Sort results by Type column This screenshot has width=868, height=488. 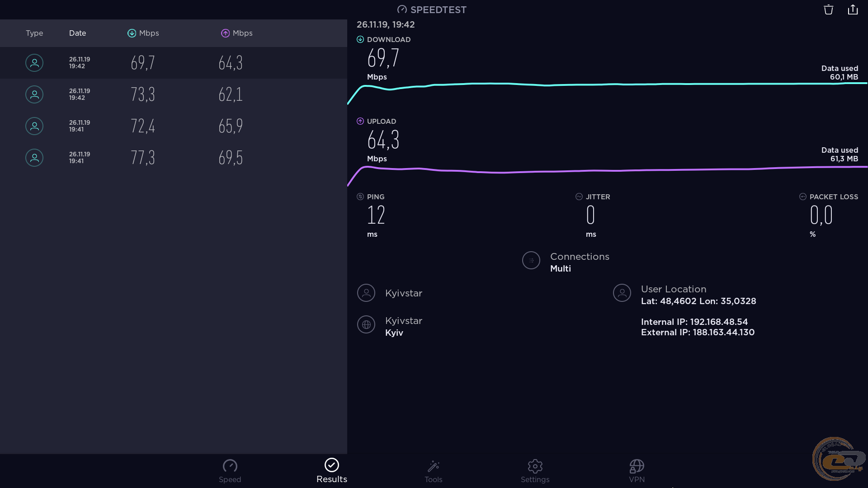click(x=34, y=33)
